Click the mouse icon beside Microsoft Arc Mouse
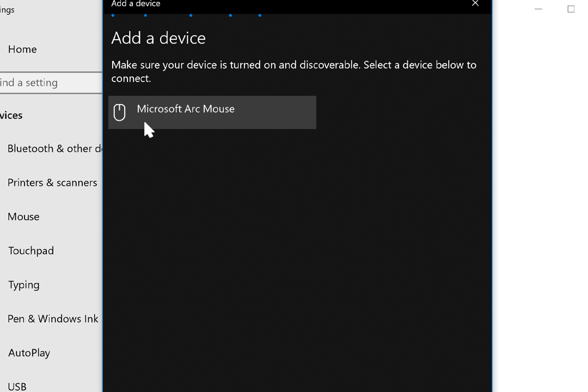The image size is (588, 392). (119, 112)
